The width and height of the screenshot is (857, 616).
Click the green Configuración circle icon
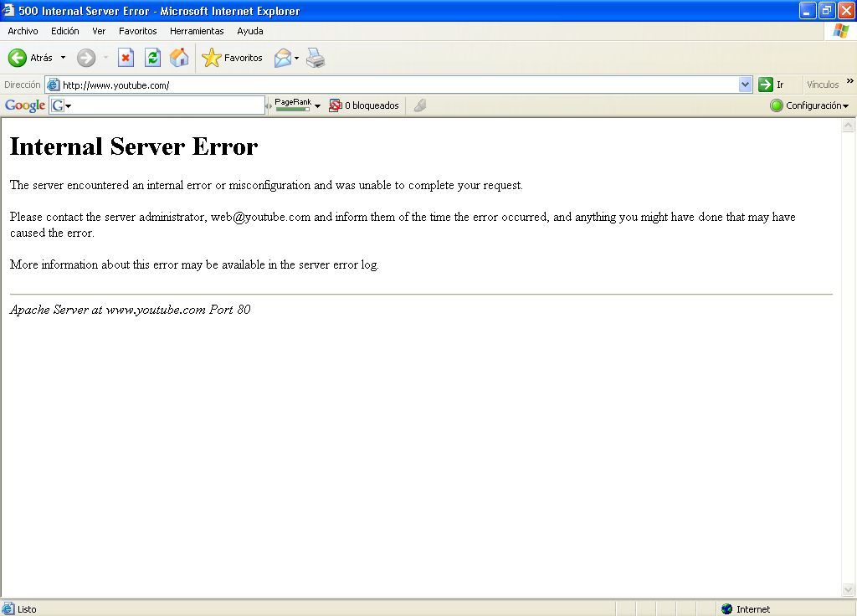coord(776,105)
